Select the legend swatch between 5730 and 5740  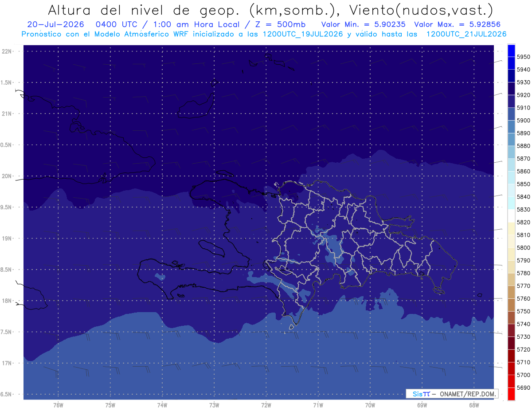point(511,330)
